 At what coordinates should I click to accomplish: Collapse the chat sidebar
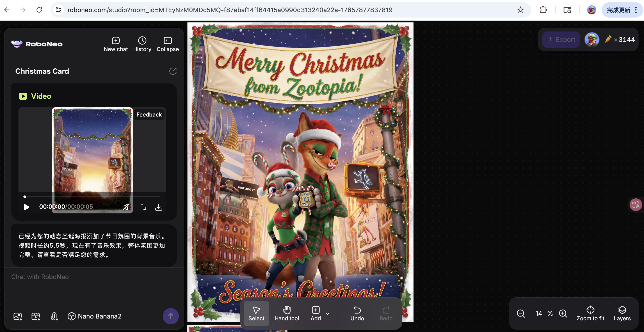point(167,44)
